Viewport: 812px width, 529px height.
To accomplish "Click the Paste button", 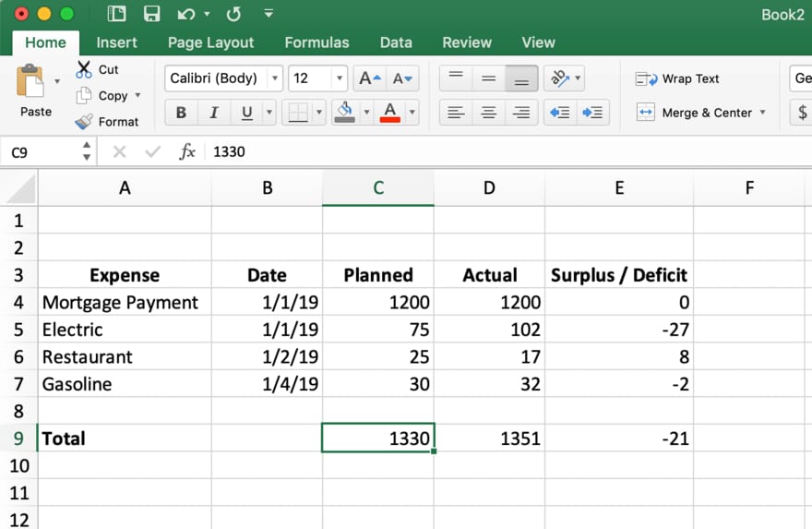I will [x=35, y=90].
